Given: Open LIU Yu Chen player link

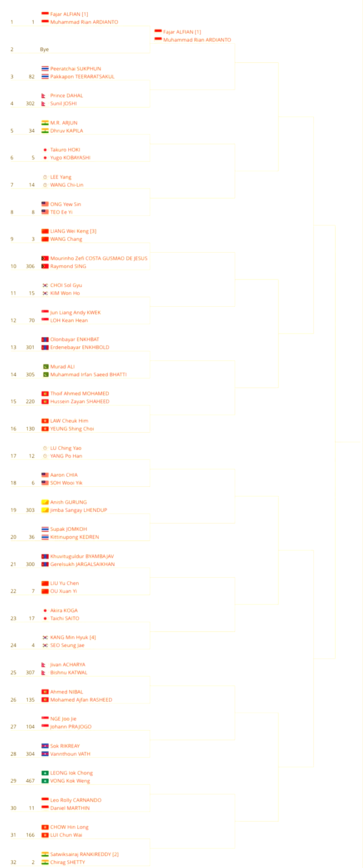Looking at the screenshot, I should point(65,584).
